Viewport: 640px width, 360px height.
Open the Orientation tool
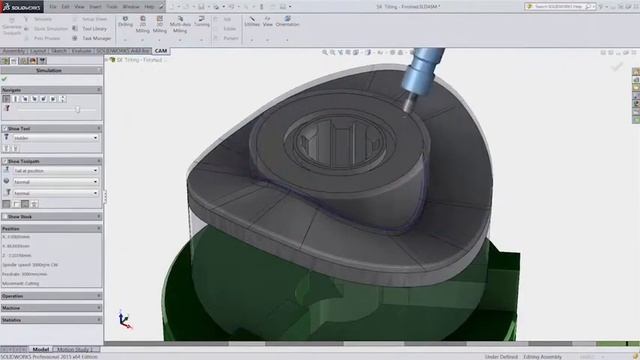tap(287, 22)
